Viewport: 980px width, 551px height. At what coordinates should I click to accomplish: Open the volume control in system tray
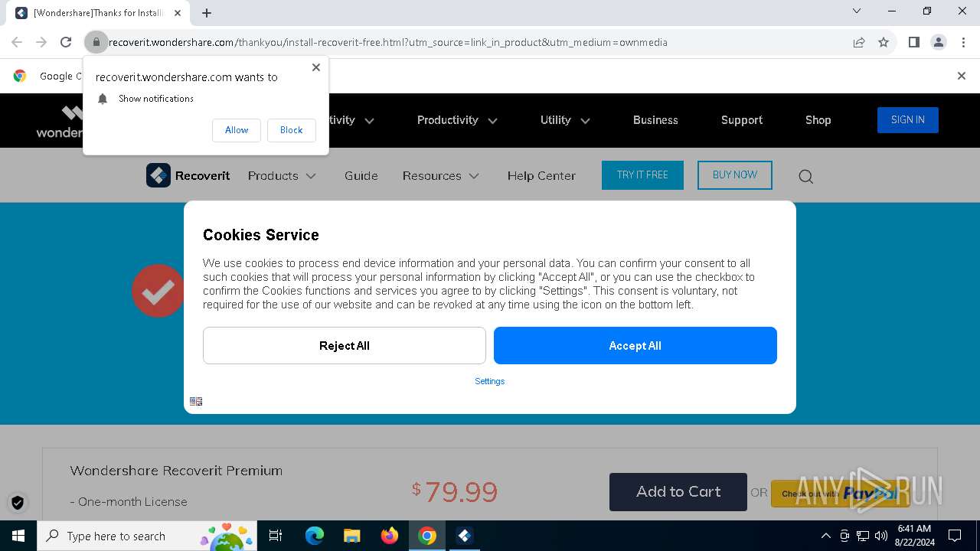click(881, 536)
